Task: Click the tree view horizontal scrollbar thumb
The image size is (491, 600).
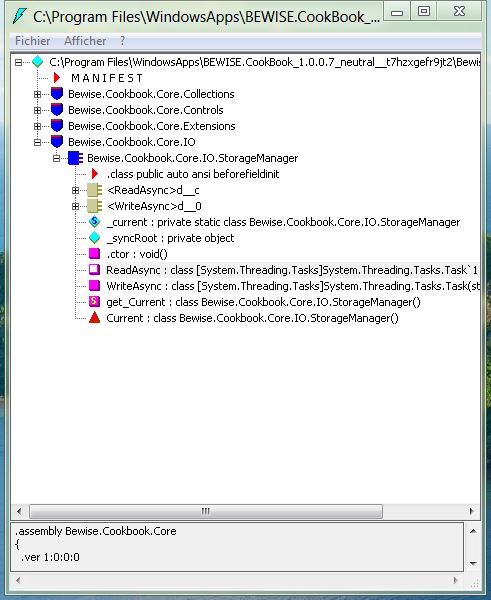Action: tap(206, 511)
